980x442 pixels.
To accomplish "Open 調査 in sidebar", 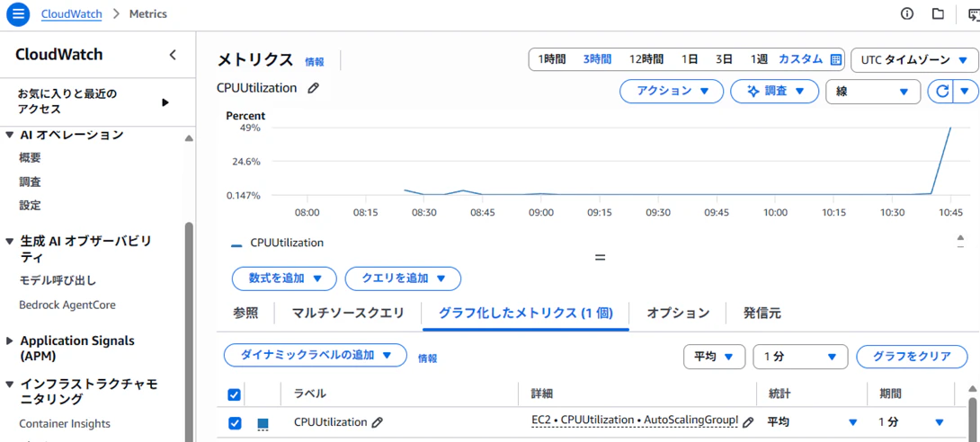I will pyautogui.click(x=30, y=182).
